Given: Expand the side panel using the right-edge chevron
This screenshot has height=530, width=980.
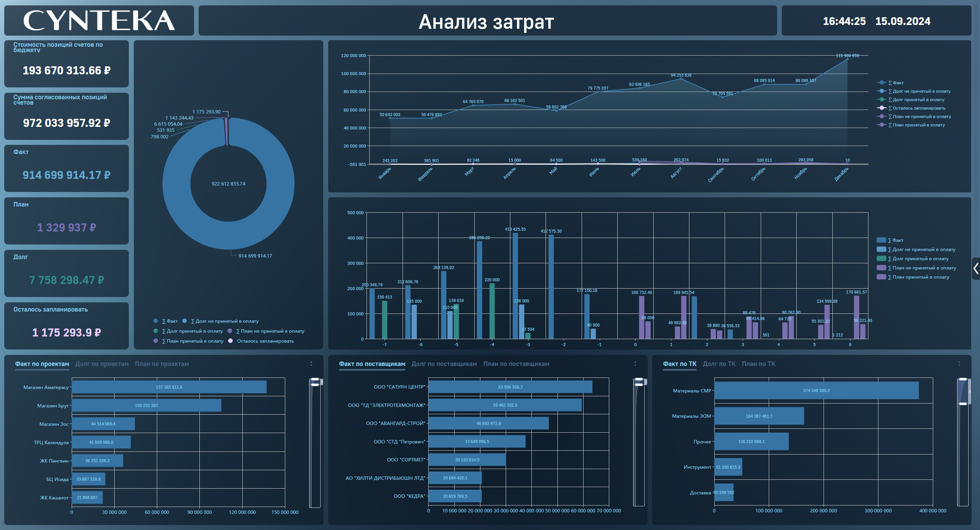Looking at the screenshot, I should pos(976,269).
